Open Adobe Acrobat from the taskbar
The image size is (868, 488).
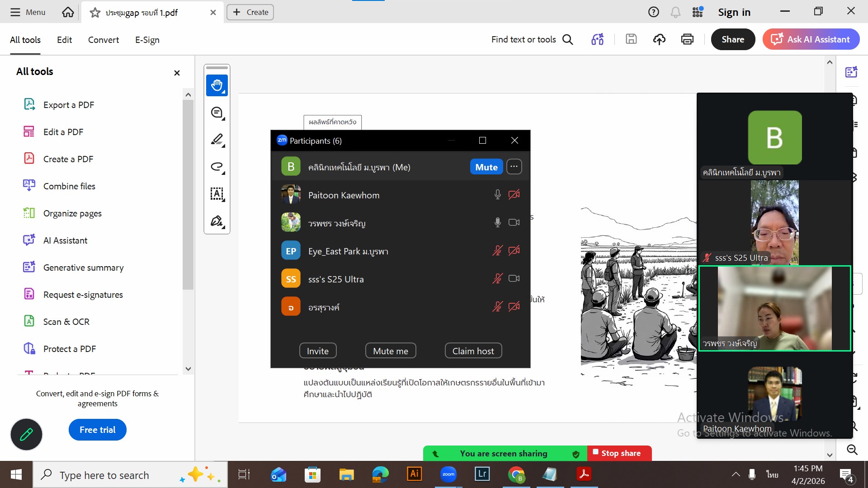click(584, 474)
